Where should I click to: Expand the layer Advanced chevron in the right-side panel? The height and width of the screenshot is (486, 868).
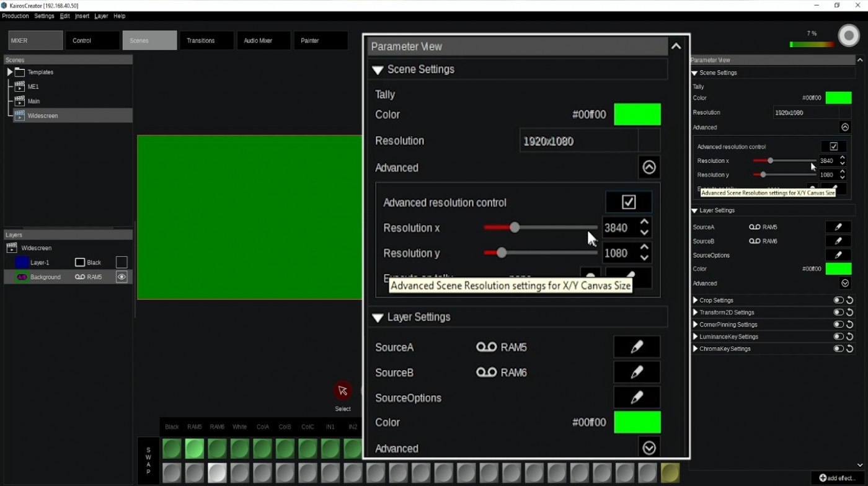pyautogui.click(x=845, y=283)
